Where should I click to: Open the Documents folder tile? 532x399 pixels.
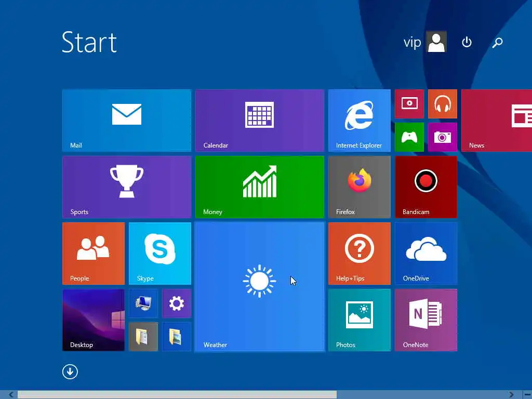tap(143, 337)
